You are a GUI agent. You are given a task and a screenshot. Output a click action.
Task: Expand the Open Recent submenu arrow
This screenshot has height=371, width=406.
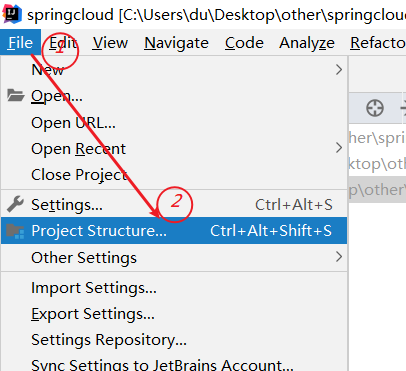point(339,148)
